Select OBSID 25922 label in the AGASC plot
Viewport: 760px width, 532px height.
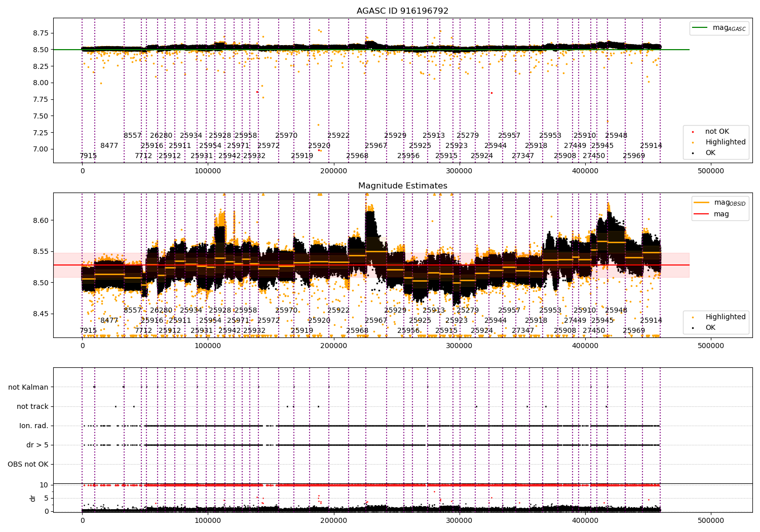coord(338,135)
